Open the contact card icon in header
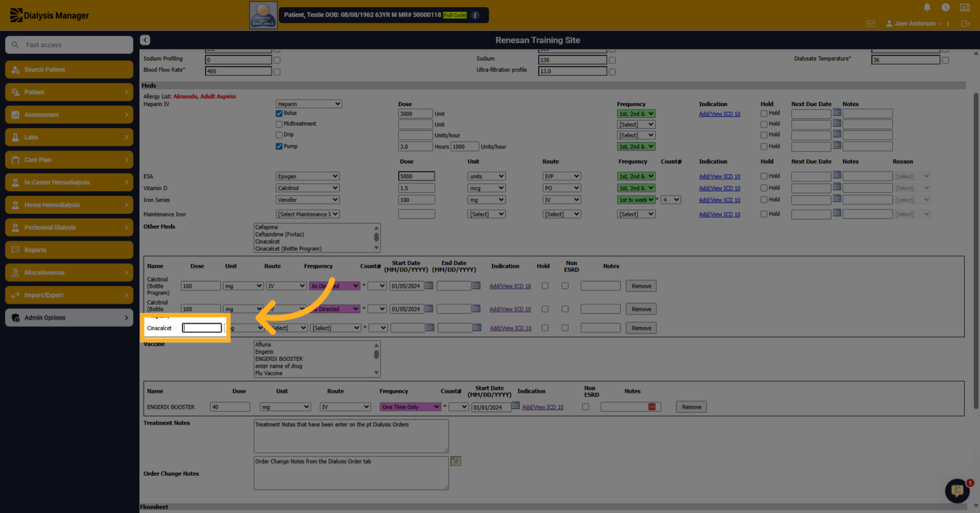The width and height of the screenshot is (980, 513). pyautogui.click(x=965, y=7)
